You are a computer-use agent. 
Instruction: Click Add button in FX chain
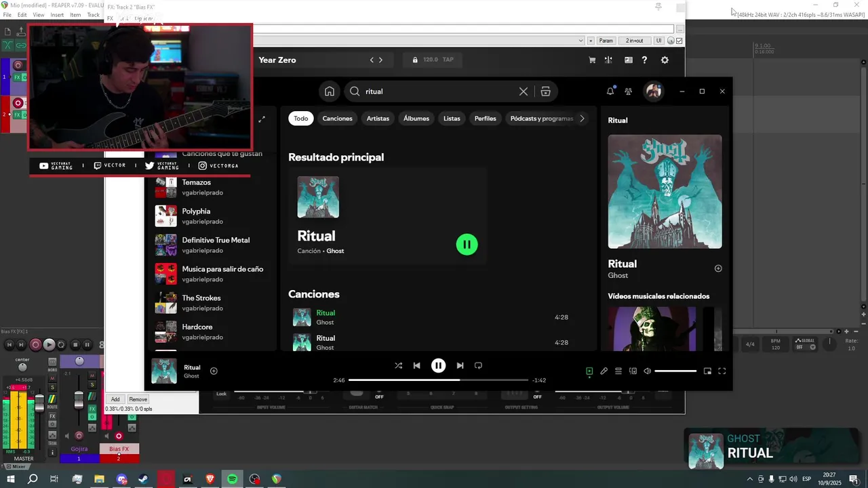pos(115,399)
